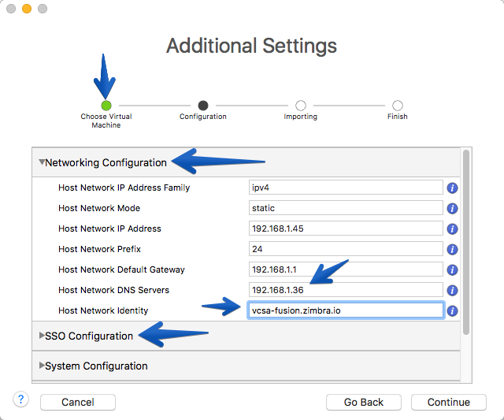504x420 pixels.
Task: Click info icon for Host Network IP Address Family
Action: point(452,188)
